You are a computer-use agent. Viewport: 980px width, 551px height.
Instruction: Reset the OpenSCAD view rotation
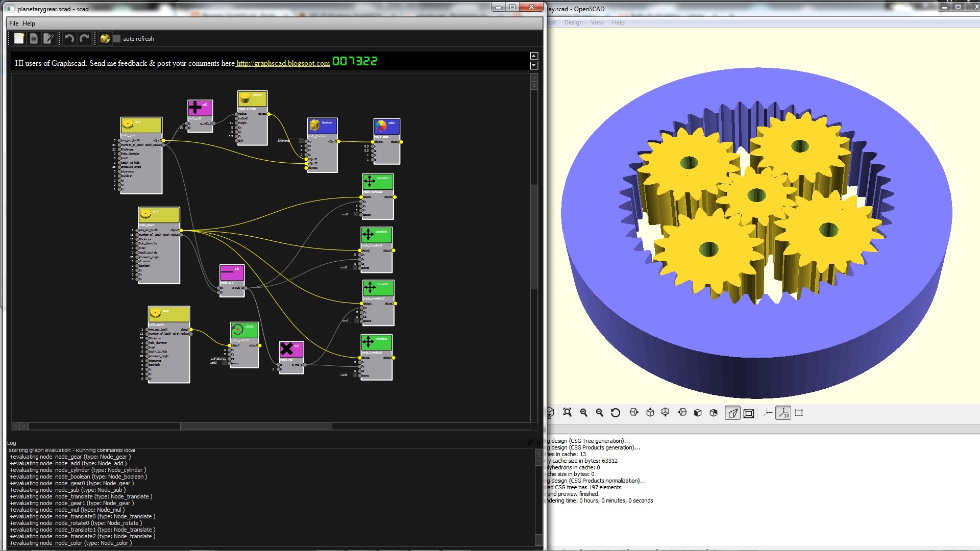(x=616, y=413)
